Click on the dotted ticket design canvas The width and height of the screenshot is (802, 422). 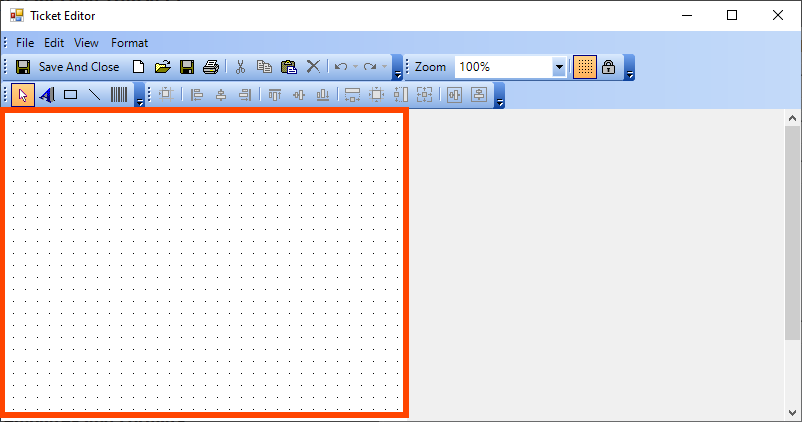[x=205, y=262]
